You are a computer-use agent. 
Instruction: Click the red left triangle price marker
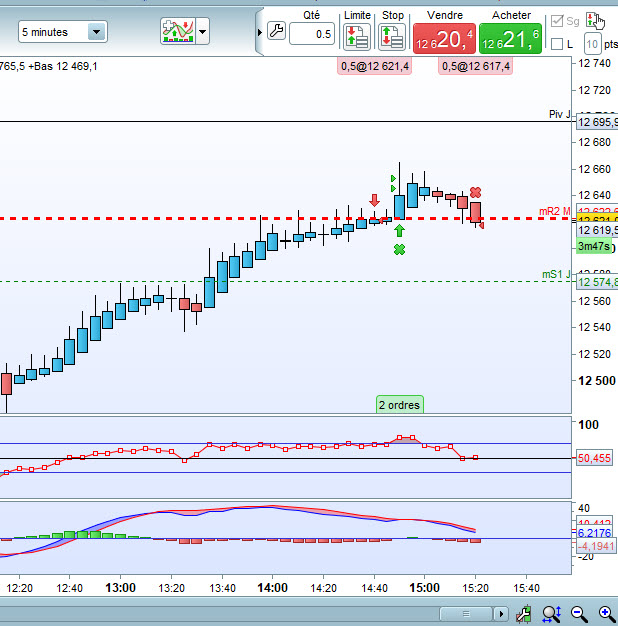481,226
